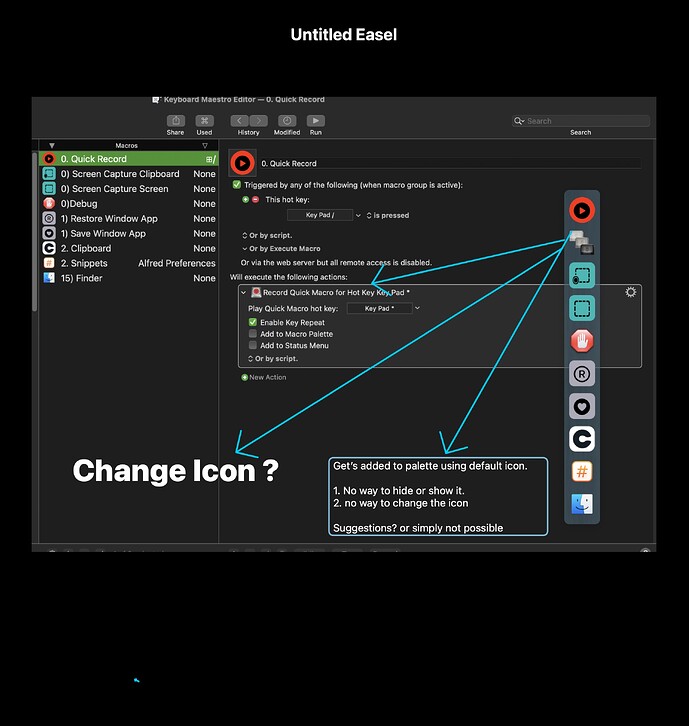This screenshot has width=689, height=726.
Task: Click the Used toolbar icon
Action: (x=204, y=121)
